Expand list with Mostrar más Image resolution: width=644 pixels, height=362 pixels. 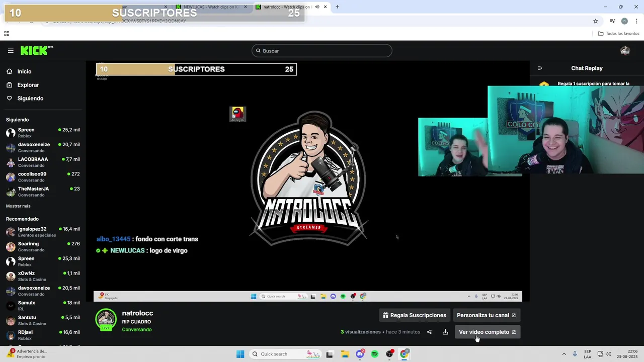[18, 206]
